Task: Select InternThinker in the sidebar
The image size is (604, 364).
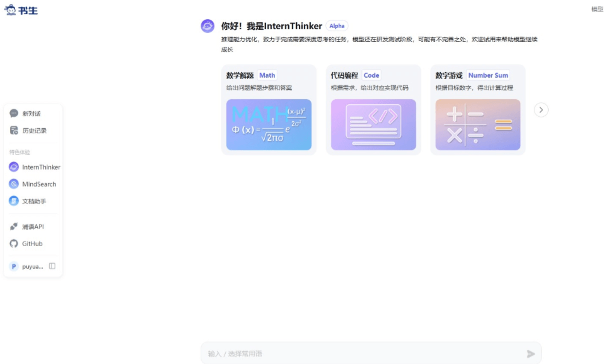Action: [41, 167]
